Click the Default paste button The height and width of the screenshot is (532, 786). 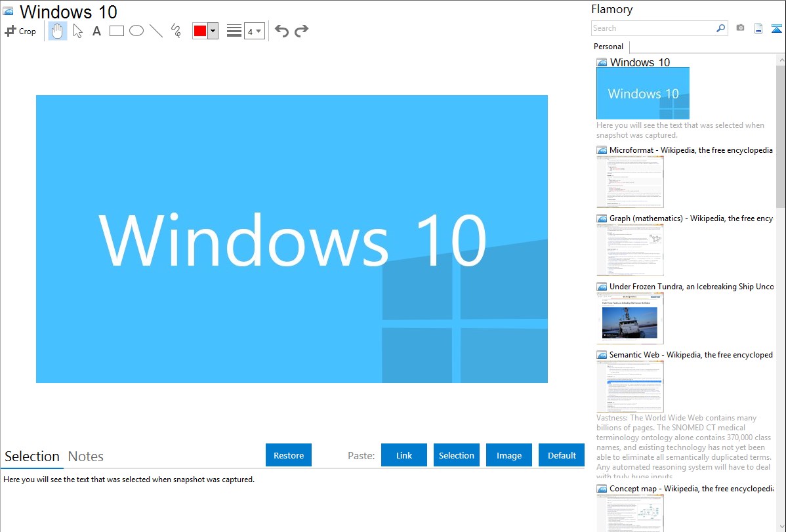point(562,455)
